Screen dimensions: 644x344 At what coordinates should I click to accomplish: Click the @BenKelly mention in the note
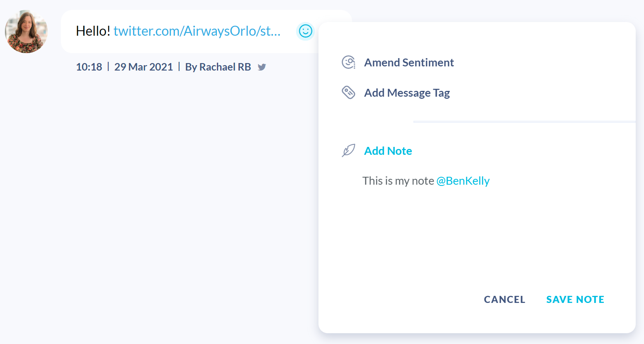click(x=463, y=181)
